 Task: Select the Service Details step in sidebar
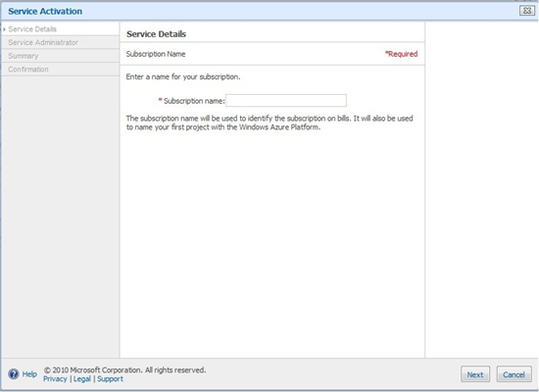coord(32,29)
